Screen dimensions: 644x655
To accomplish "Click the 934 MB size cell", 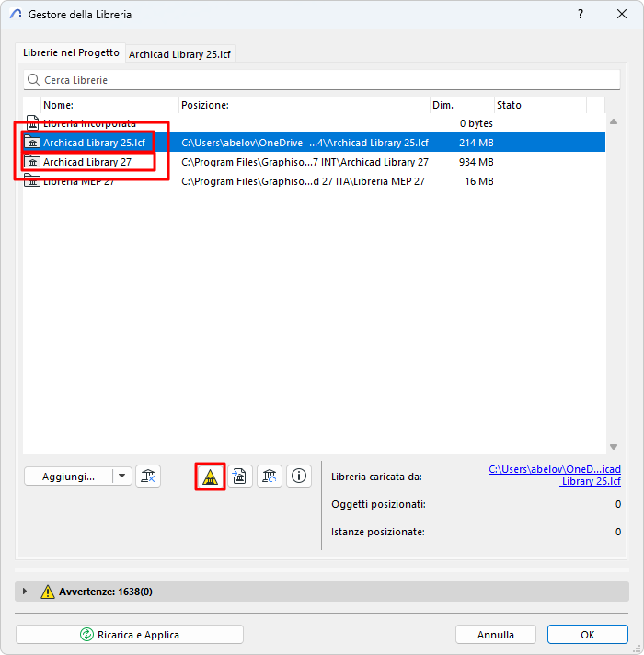I will [477, 162].
